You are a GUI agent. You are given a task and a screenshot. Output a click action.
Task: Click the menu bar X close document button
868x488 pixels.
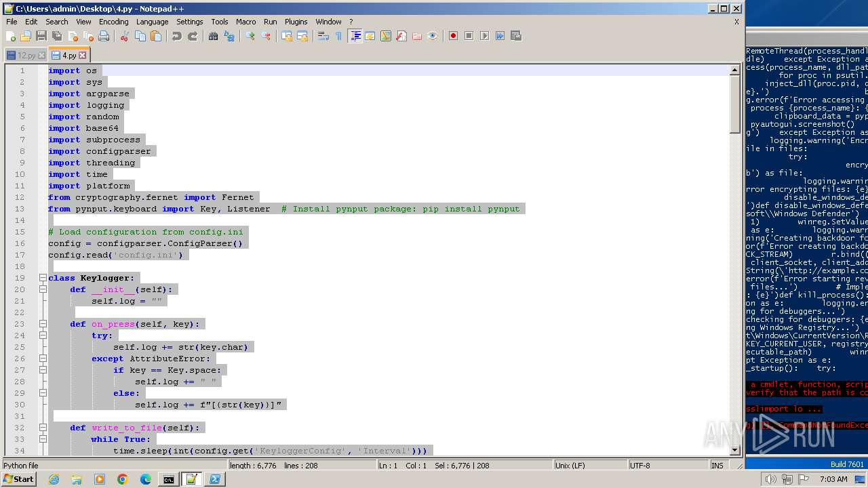(736, 22)
